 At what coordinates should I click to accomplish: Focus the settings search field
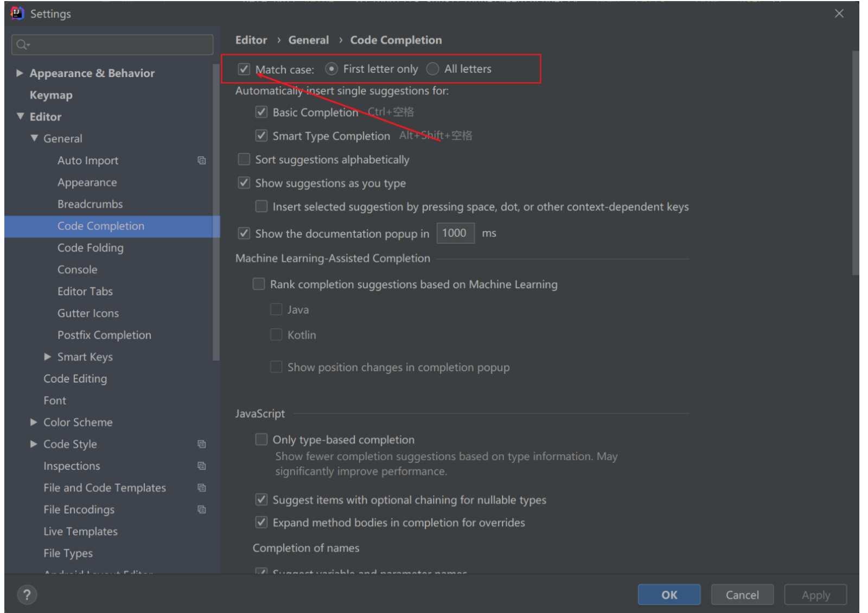pos(112,44)
